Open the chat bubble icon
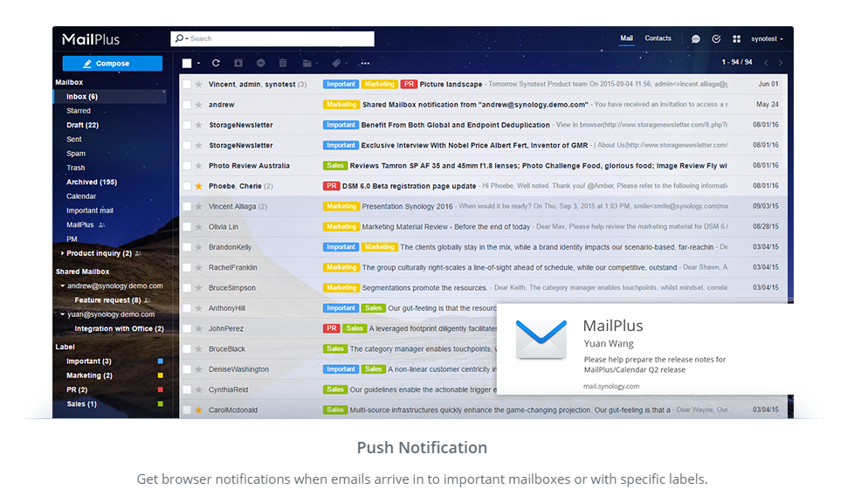The image size is (868, 503). coord(696,38)
